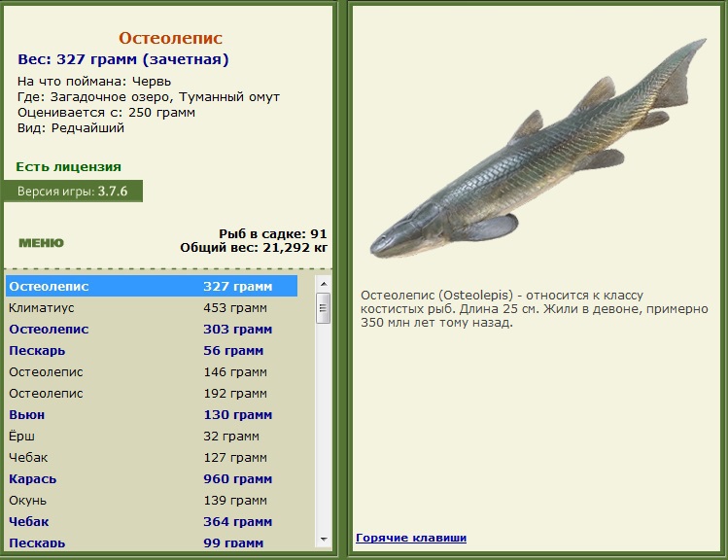Click the Остеолепис fish illustration
The image size is (728, 560).
(x=538, y=149)
